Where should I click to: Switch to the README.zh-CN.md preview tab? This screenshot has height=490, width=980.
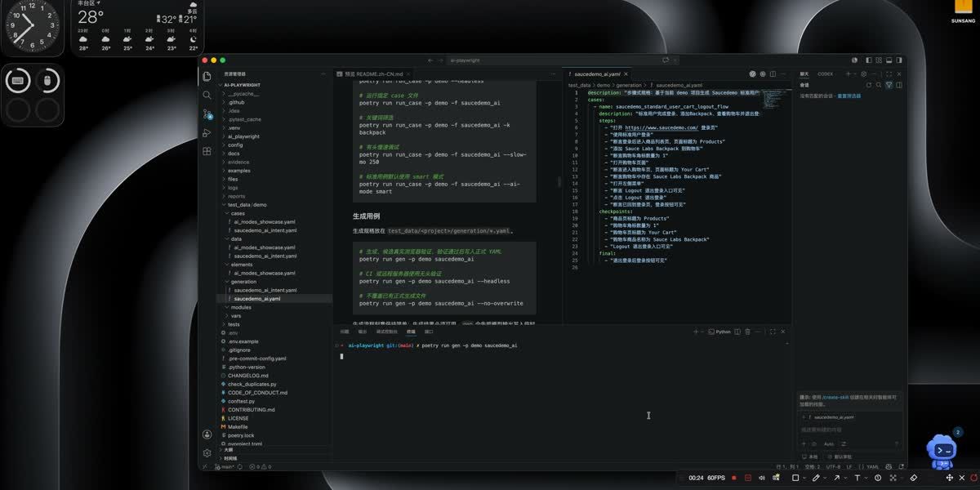[373, 74]
